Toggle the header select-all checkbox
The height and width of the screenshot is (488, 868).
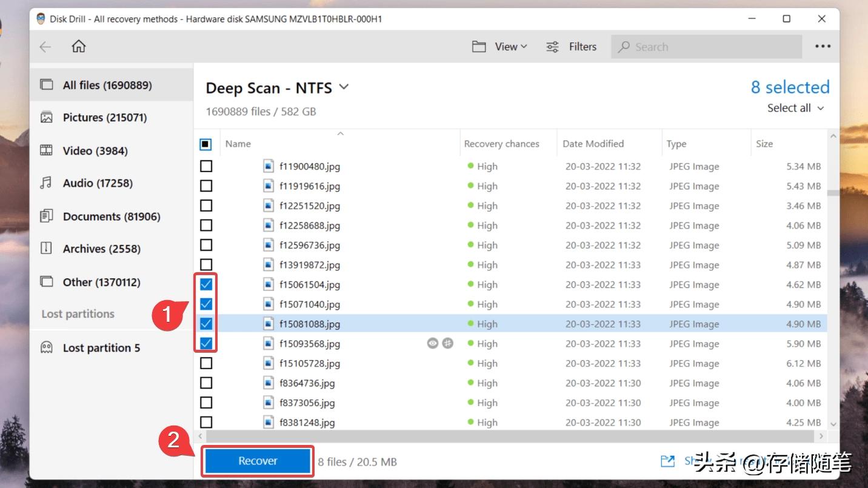point(205,144)
